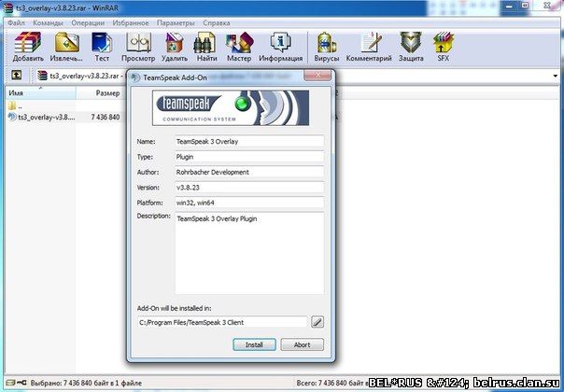Click the Комментарий (Comment) toolbar icon

[369, 47]
